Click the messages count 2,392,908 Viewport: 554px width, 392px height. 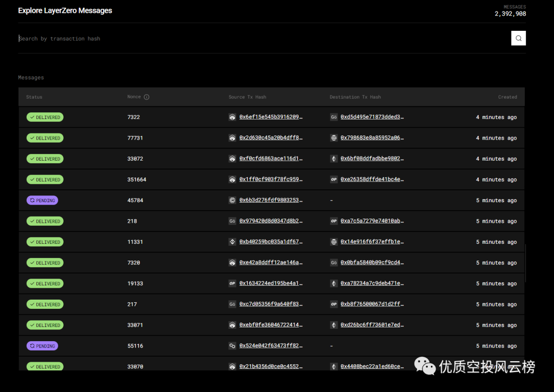510,14
